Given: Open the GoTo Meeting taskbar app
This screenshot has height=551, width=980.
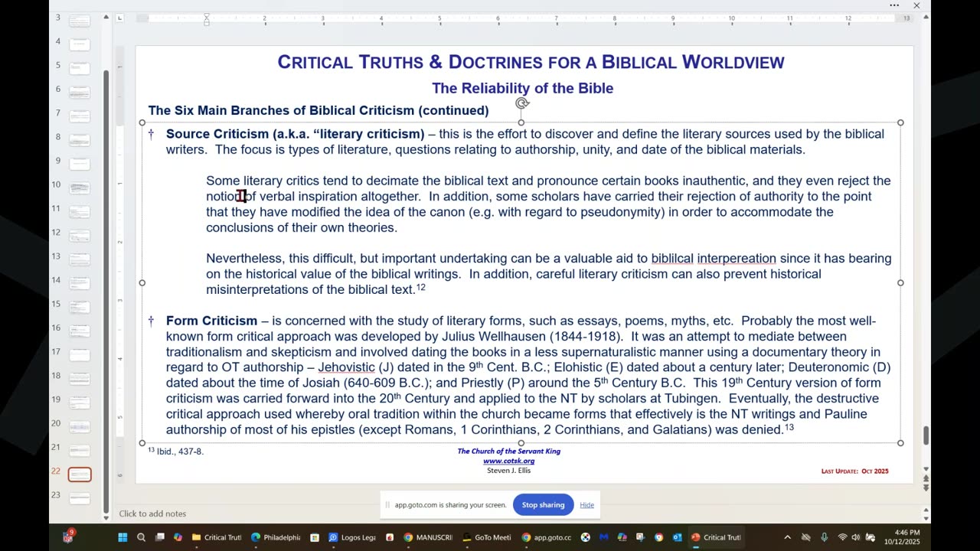Looking at the screenshot, I should [487, 537].
